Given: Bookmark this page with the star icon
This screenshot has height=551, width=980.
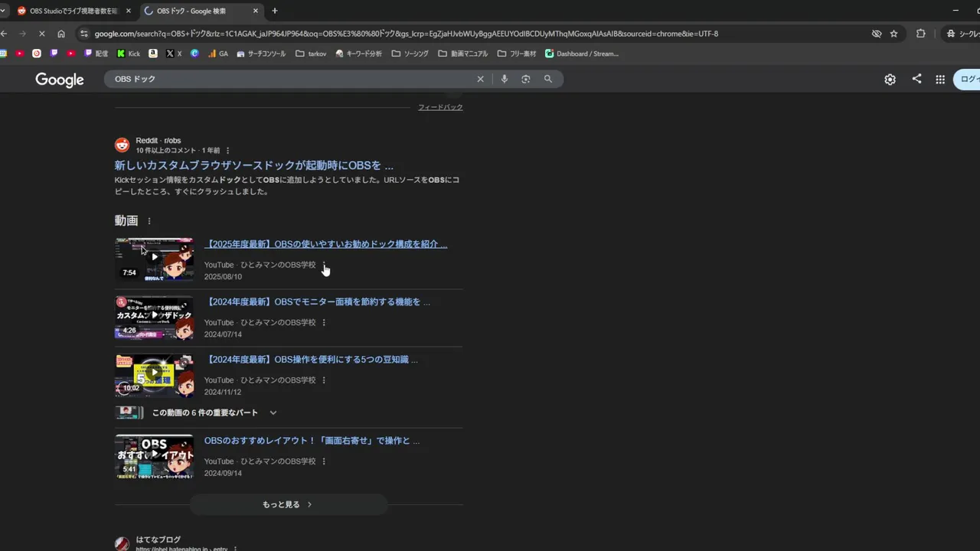Looking at the screenshot, I should pos(893,34).
